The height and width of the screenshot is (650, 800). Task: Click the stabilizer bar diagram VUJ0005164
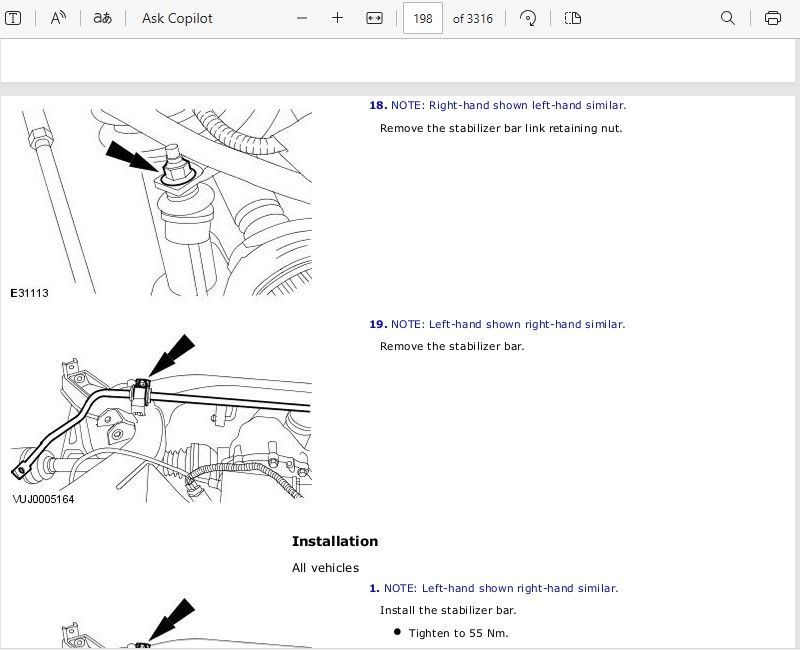click(160, 420)
